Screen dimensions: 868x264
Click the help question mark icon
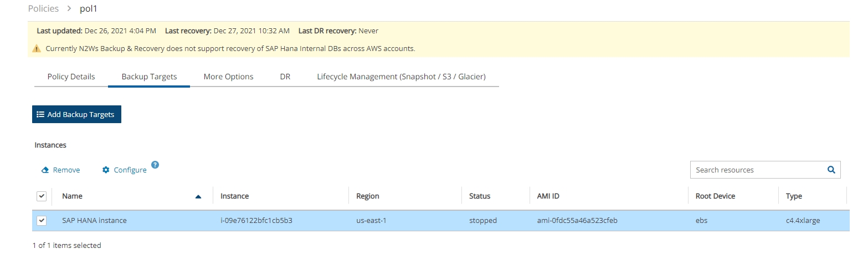tap(155, 165)
